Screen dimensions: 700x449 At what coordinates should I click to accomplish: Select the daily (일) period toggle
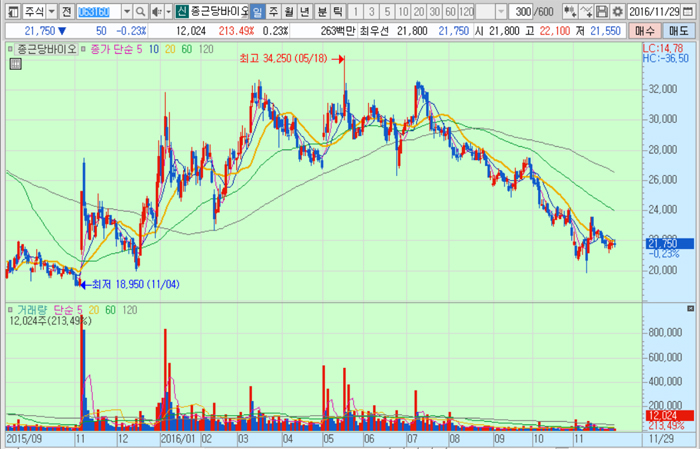point(258,11)
